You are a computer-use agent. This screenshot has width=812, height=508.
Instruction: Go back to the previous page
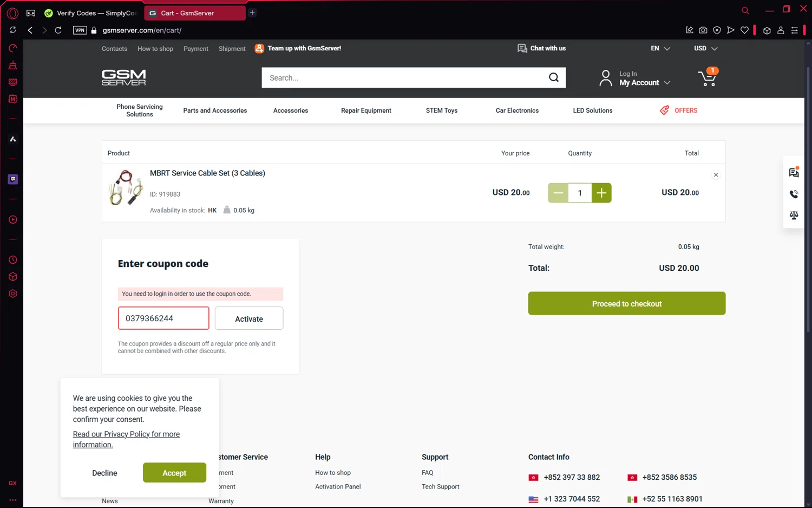coord(30,30)
